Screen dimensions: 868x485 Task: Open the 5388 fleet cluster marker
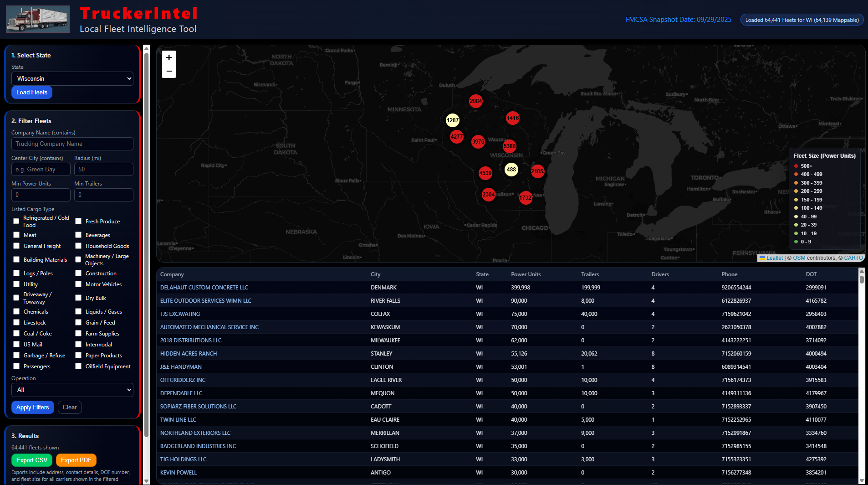tap(510, 146)
